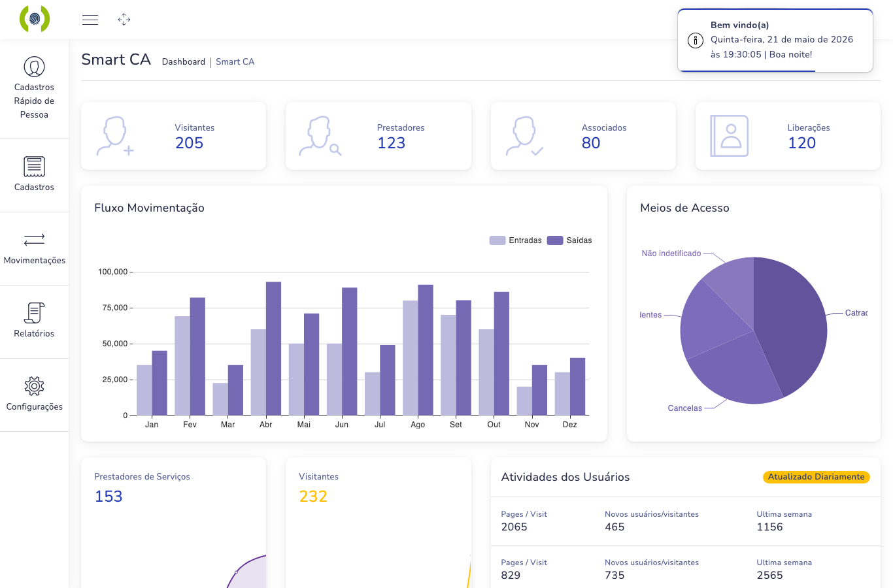
Task: Click the Associados count 80
Action: pyautogui.click(x=591, y=143)
